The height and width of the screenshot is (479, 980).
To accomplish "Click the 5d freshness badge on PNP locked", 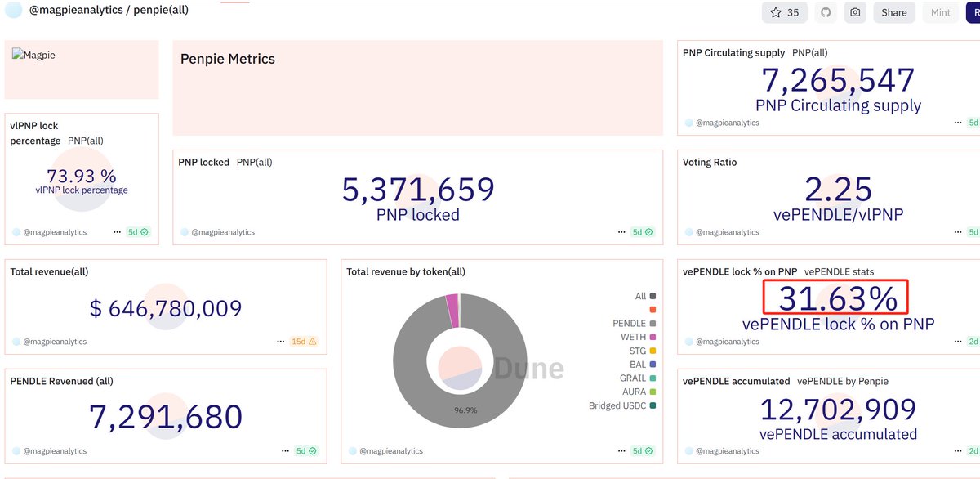I will [x=642, y=232].
